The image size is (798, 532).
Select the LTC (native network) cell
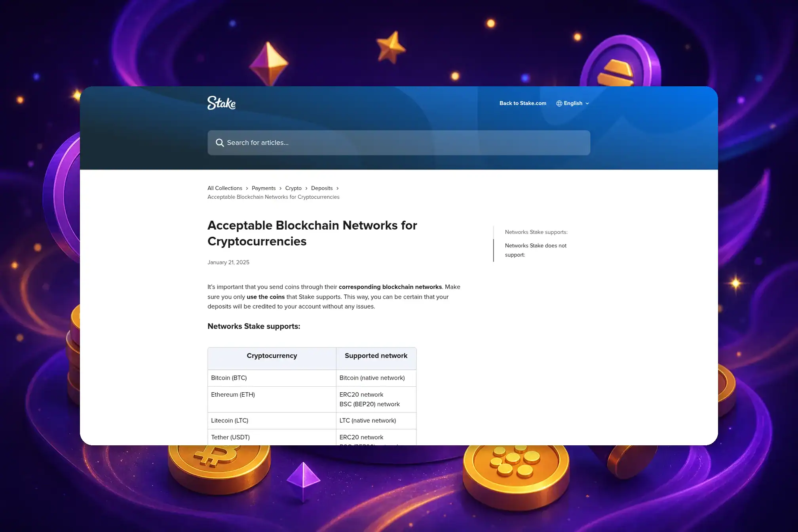[x=376, y=421]
